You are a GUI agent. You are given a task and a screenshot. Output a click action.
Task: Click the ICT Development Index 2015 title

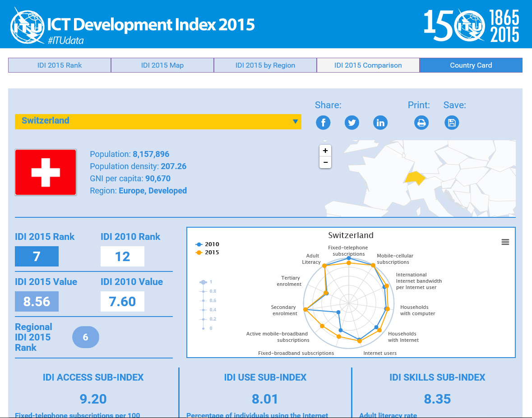coord(151,24)
